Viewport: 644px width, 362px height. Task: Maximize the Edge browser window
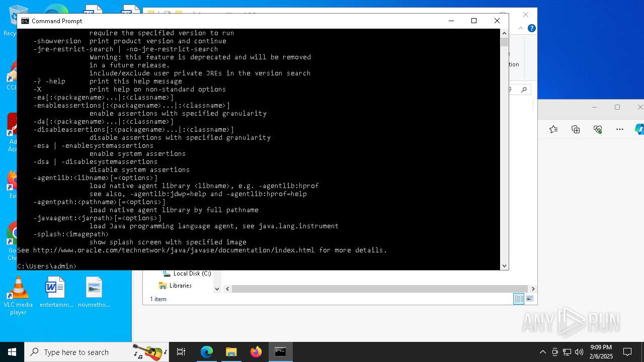click(x=617, y=107)
